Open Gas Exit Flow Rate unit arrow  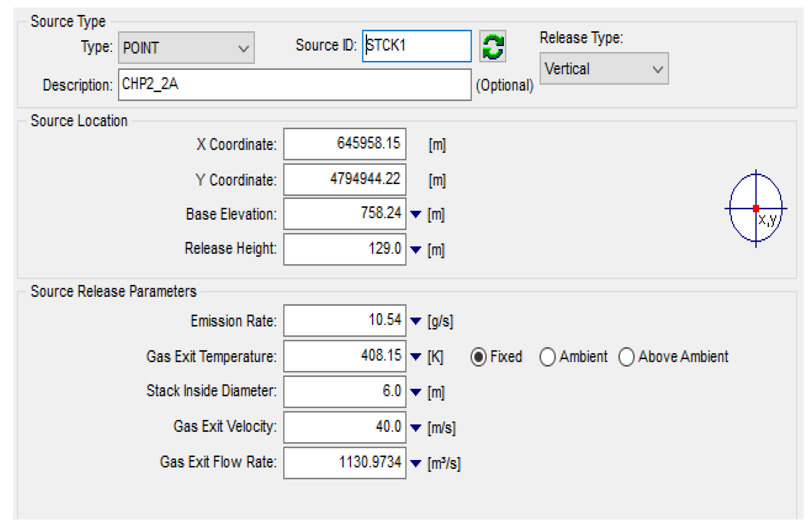pos(415,463)
